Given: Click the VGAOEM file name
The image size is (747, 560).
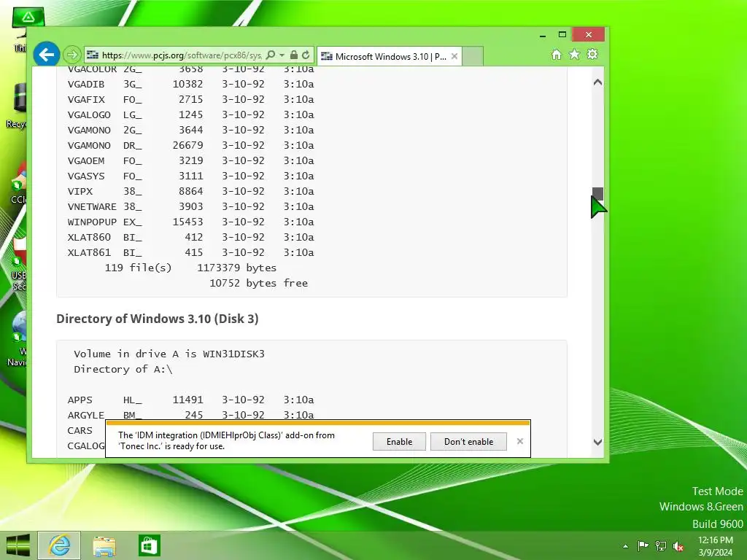Looking at the screenshot, I should click(x=86, y=161).
